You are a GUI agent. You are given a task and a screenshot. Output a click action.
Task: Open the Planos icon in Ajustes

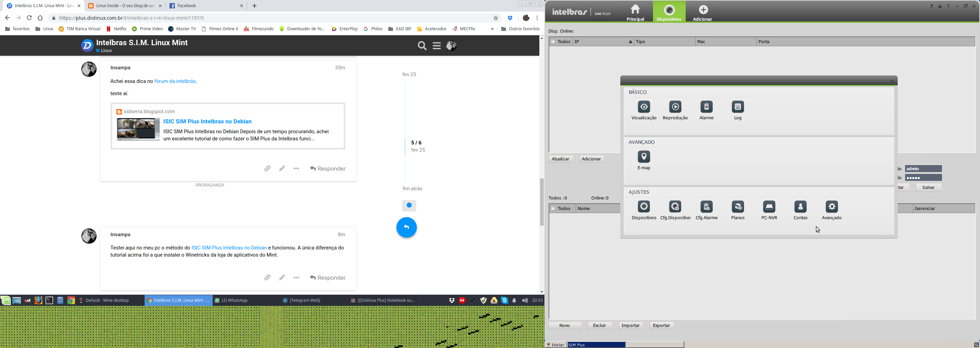point(737,207)
